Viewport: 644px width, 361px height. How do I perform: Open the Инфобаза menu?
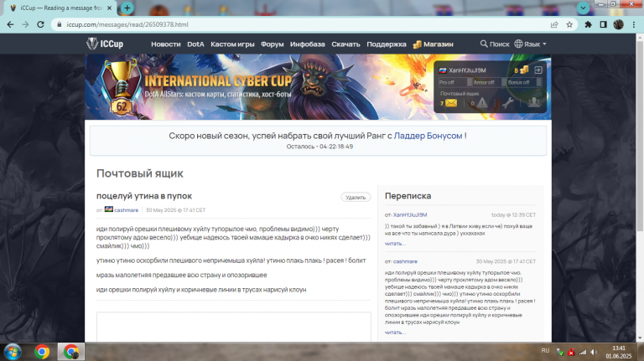(x=307, y=44)
